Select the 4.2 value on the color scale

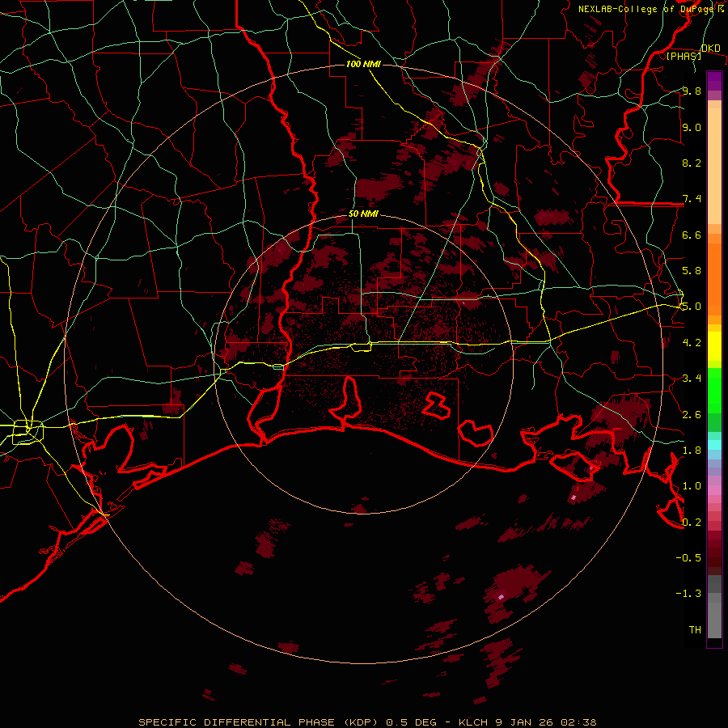tap(692, 343)
